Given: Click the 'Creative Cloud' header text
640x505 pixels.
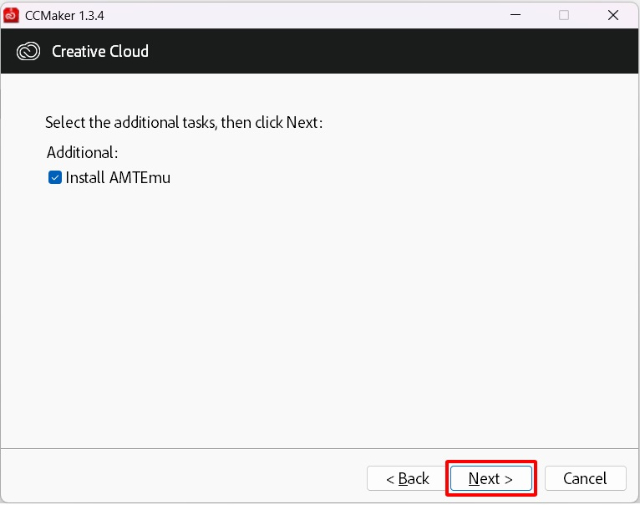Looking at the screenshot, I should [x=100, y=51].
